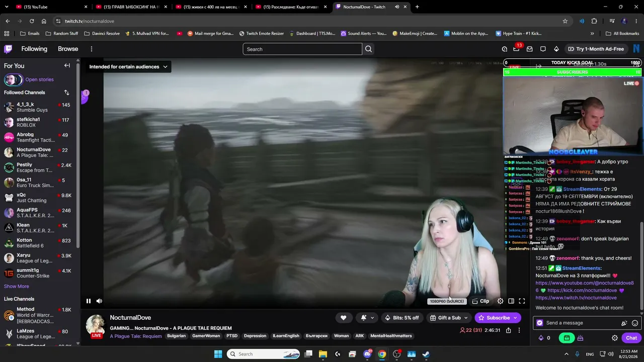Show hidden bookmarks with chevron
Viewport: 644px width, 362px height.
592,34
